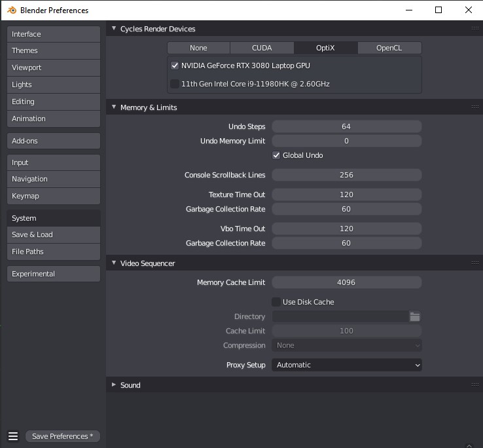Click the Vbo Time Out field
Image resolution: width=483 pixels, height=448 pixels.
(x=346, y=229)
